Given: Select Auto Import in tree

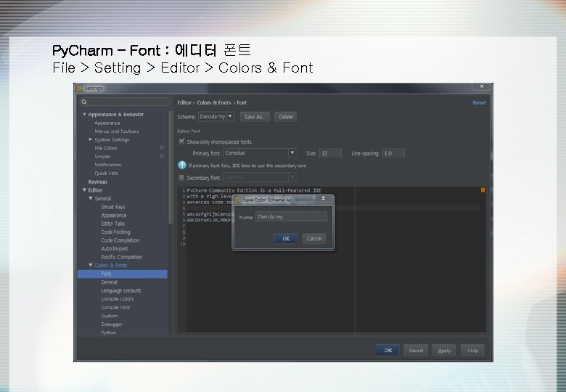Looking at the screenshot, I should [x=115, y=248].
